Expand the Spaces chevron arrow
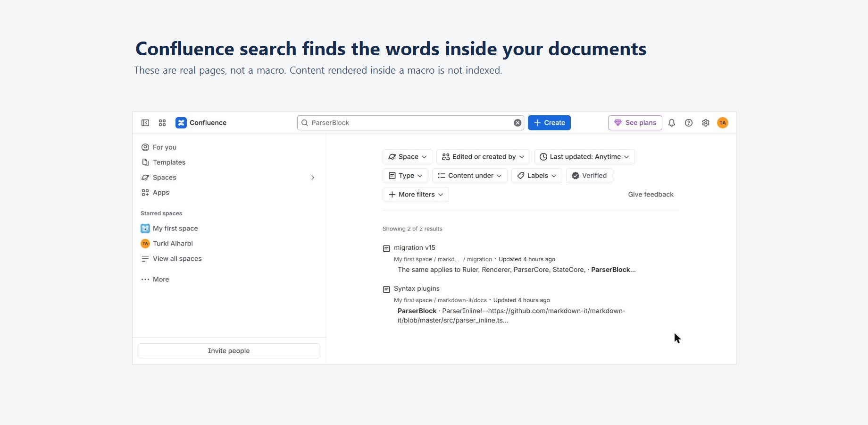 313,178
